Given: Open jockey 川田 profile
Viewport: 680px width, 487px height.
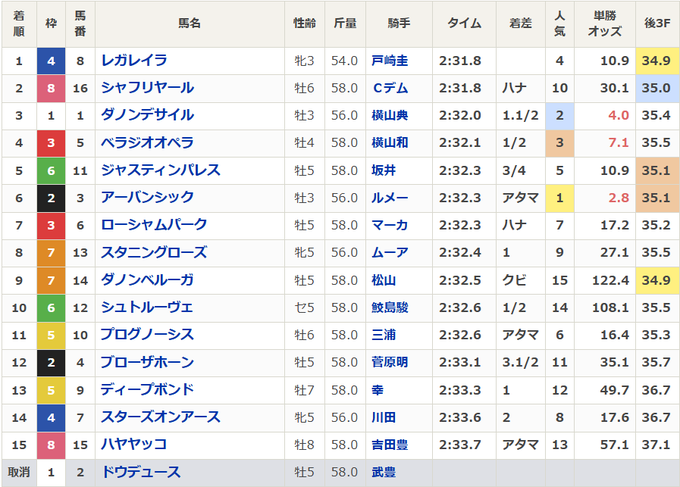Looking at the screenshot, I should (384, 417).
